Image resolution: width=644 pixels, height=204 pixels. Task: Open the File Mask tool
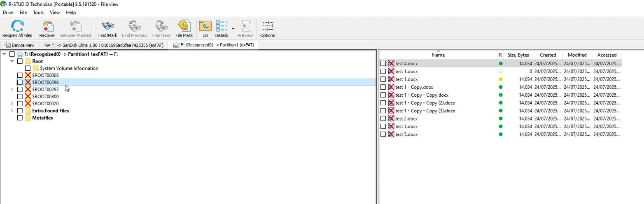pyautogui.click(x=184, y=27)
